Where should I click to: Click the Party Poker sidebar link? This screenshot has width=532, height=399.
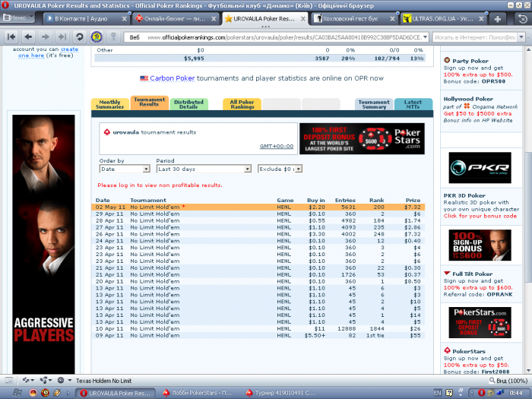coord(470,61)
